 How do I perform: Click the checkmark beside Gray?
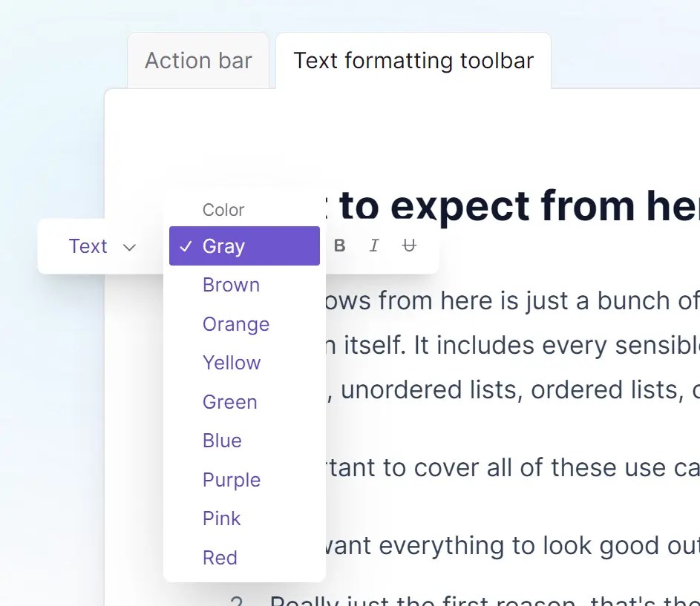point(185,246)
